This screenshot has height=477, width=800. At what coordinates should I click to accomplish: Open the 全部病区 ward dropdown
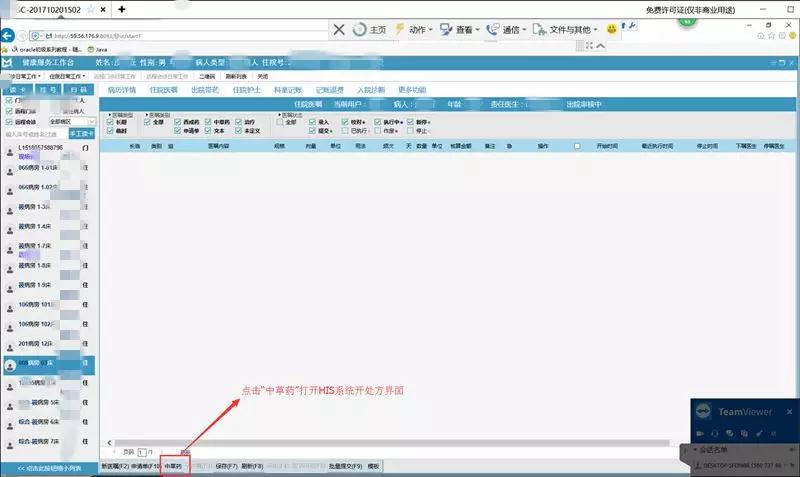70,122
